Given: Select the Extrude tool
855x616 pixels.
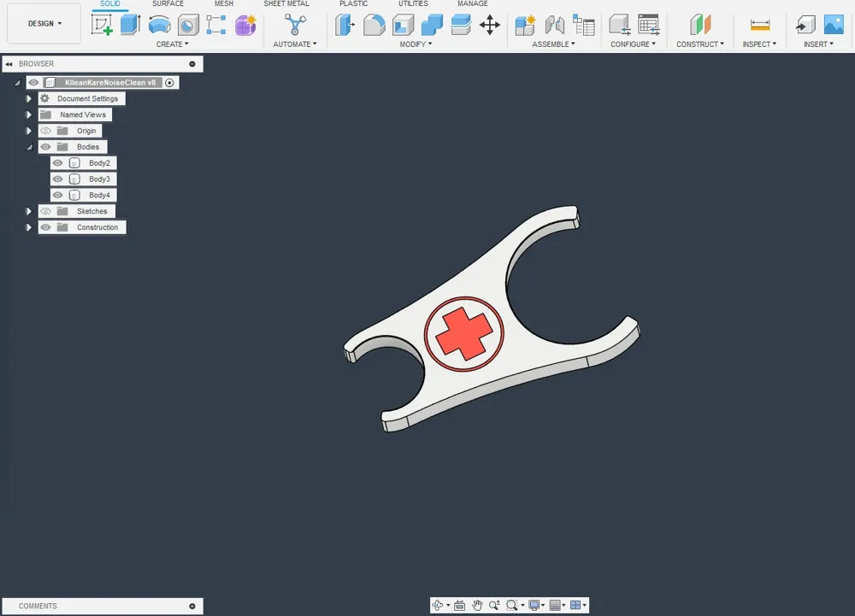Looking at the screenshot, I should pyautogui.click(x=130, y=25).
